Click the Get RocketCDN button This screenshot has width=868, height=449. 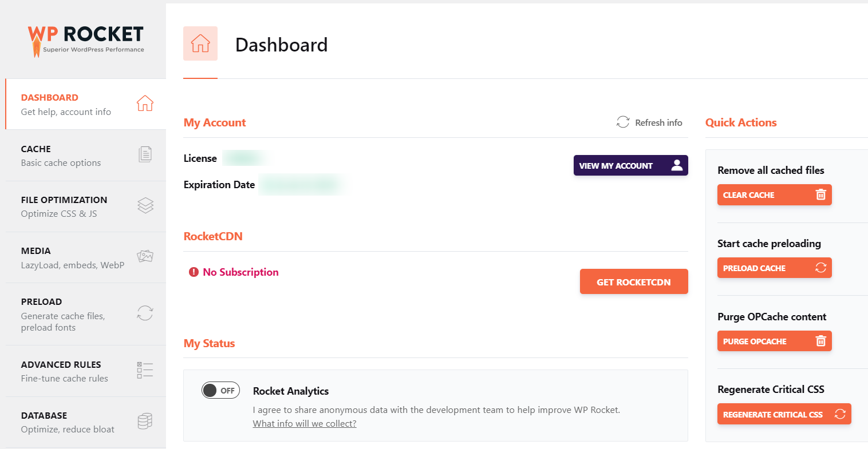[x=634, y=281]
